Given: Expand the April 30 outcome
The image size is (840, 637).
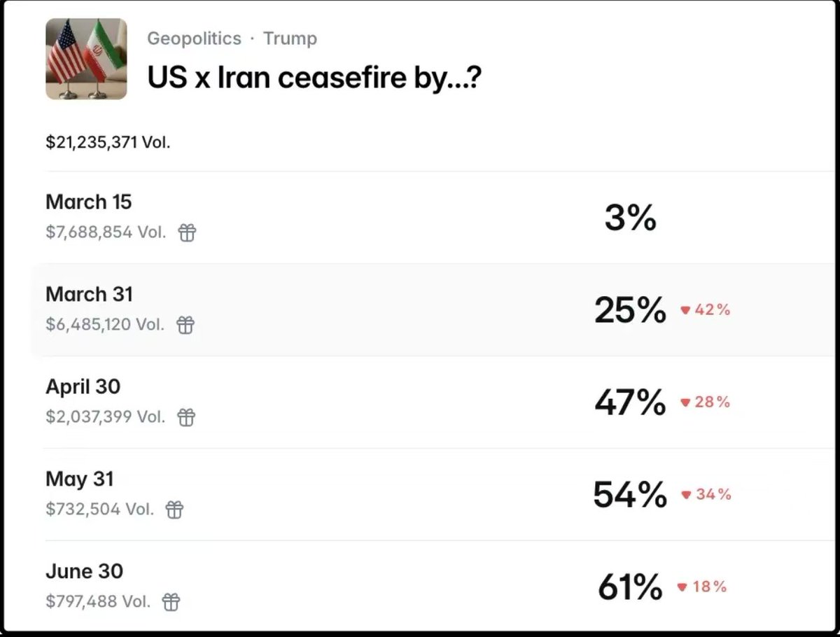Looking at the screenshot, I should 434,402.
